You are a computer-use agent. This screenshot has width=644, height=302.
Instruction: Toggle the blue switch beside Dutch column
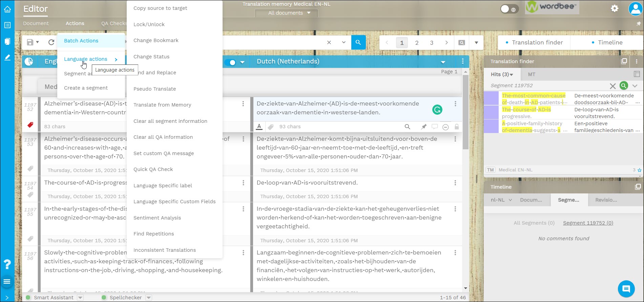coord(232,62)
